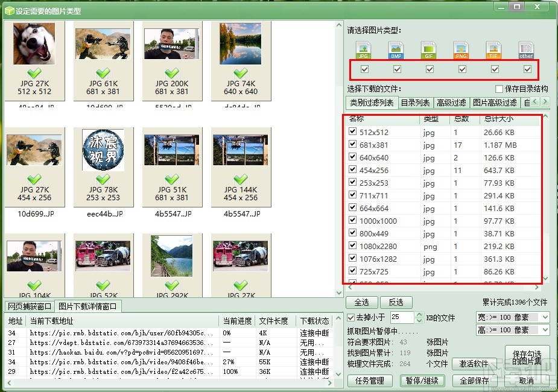
Task: Uncheck the 512x512 row checkbox
Action: 352,131
